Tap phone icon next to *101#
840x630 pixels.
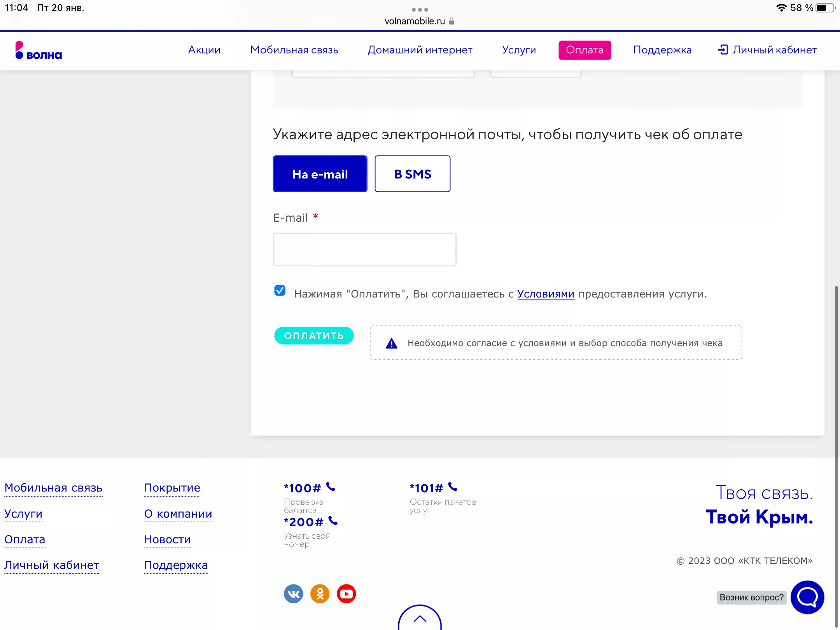tap(453, 487)
